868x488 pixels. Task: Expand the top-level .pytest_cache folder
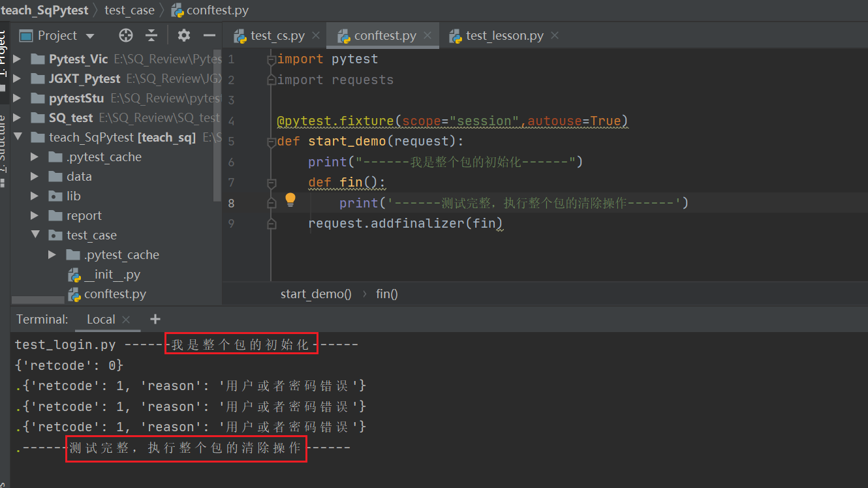[35, 157]
